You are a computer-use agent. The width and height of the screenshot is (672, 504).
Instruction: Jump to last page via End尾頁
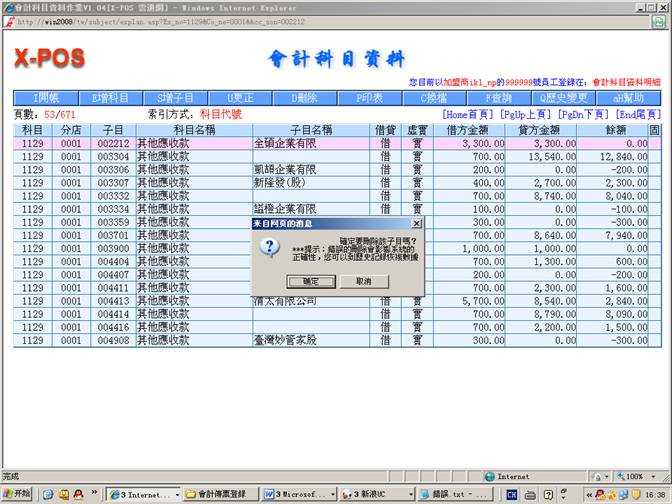(x=638, y=115)
